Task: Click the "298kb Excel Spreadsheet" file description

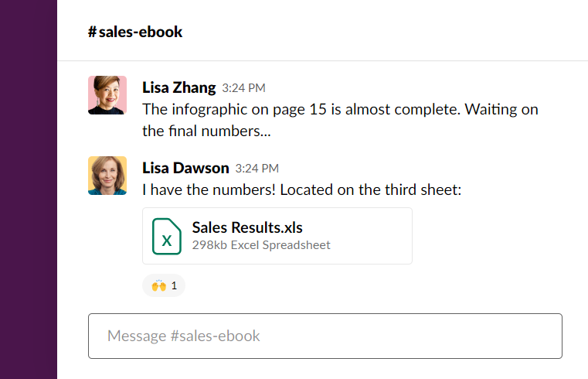Action: point(261,245)
